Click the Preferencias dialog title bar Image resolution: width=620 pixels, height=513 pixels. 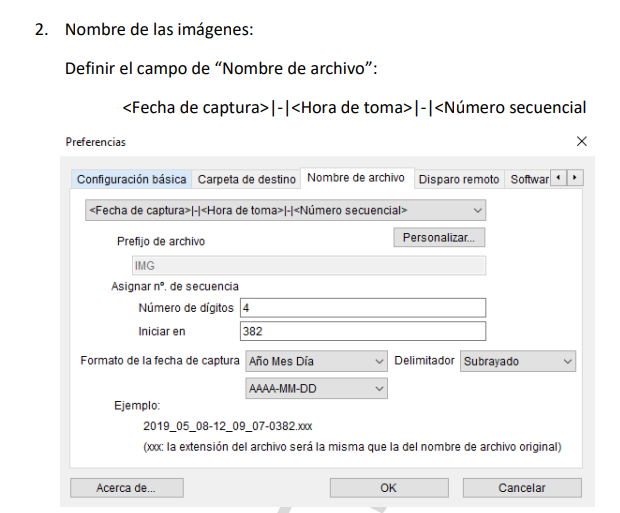(300, 142)
